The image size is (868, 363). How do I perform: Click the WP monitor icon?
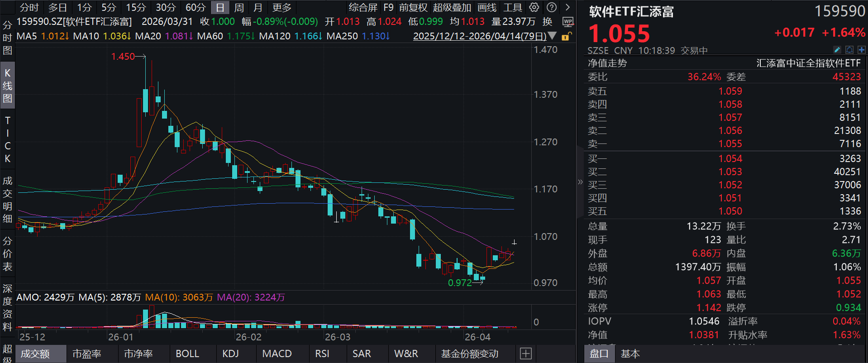click(568, 22)
